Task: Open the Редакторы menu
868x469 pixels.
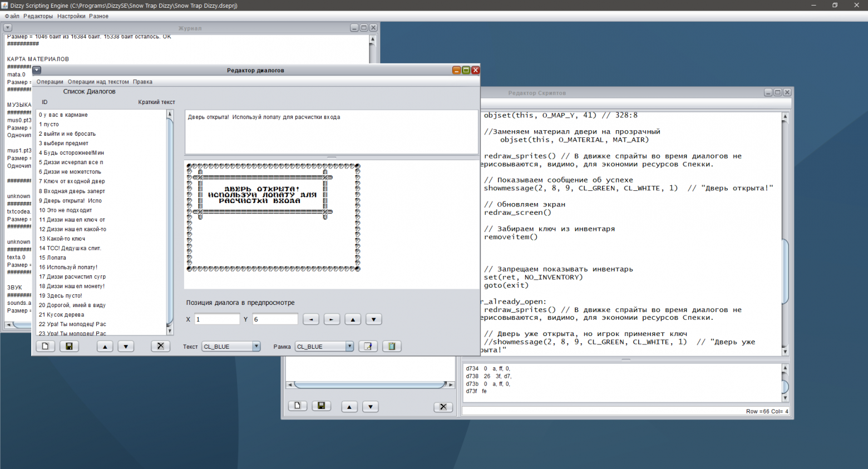Action: pyautogui.click(x=38, y=16)
